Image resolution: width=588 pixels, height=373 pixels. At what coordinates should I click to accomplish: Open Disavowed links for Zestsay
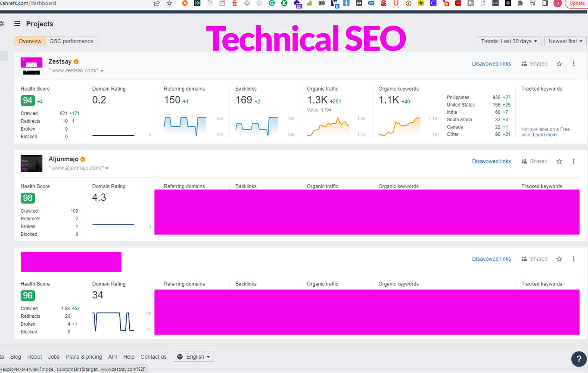(492, 64)
